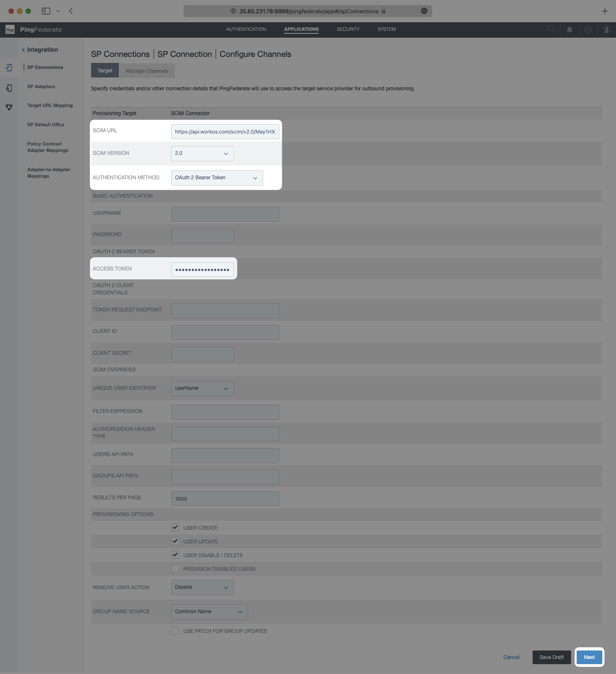Click the AUTHORIZATION HEADER TYPE field
The image size is (616, 674).
point(225,434)
